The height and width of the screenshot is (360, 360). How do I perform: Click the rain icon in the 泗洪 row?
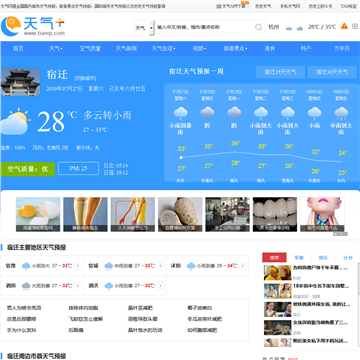109,286
